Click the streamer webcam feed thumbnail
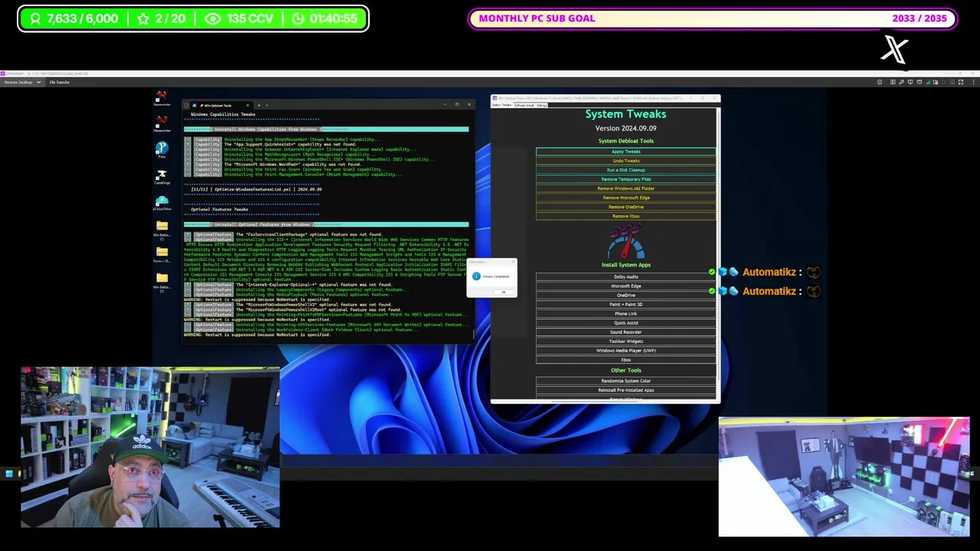 point(150,448)
